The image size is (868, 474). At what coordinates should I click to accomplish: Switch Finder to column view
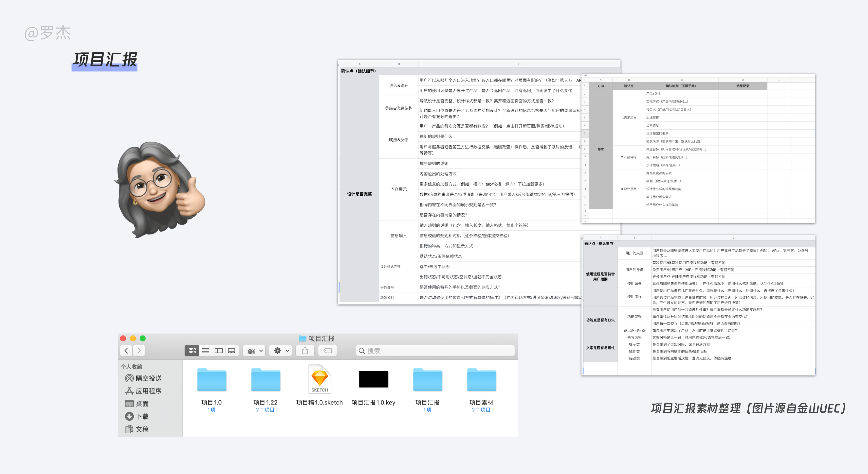coord(218,351)
